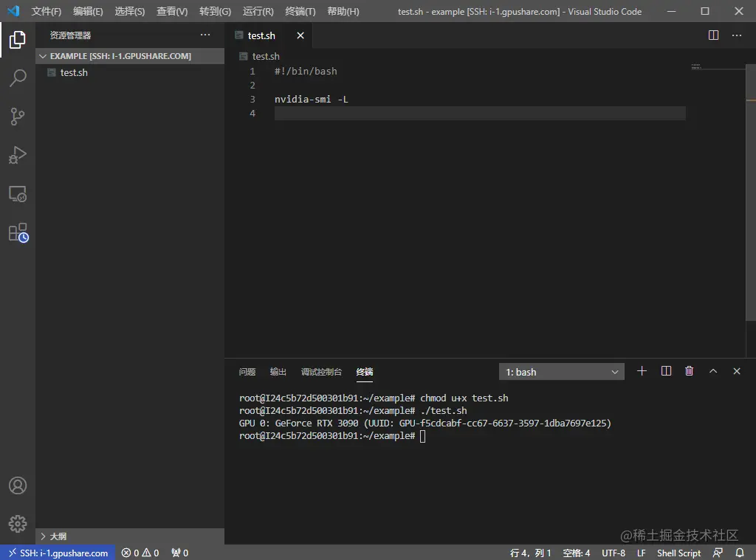
Task: Click the SSH: i-1.gpushare.com remote indicator
Action: coord(58,553)
